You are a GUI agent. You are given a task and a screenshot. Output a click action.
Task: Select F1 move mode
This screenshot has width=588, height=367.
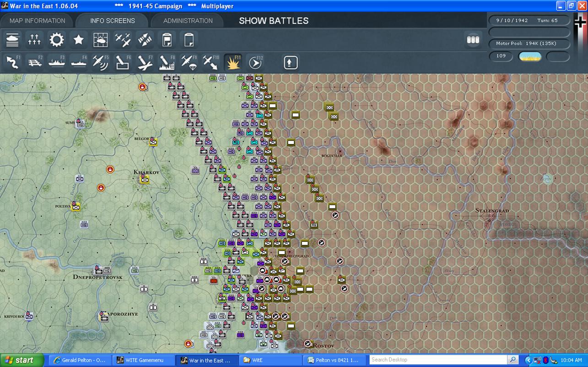[x=12, y=62]
